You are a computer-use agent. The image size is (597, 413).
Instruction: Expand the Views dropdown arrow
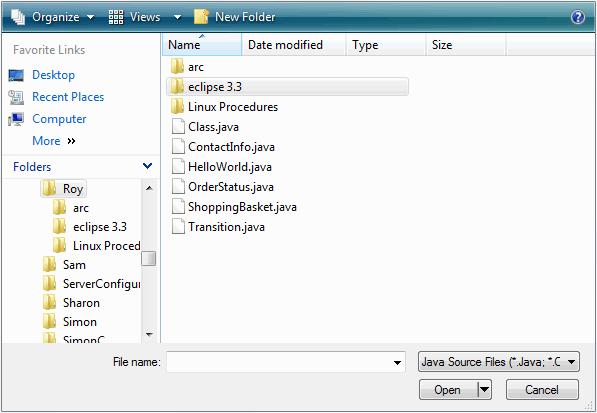(x=177, y=18)
